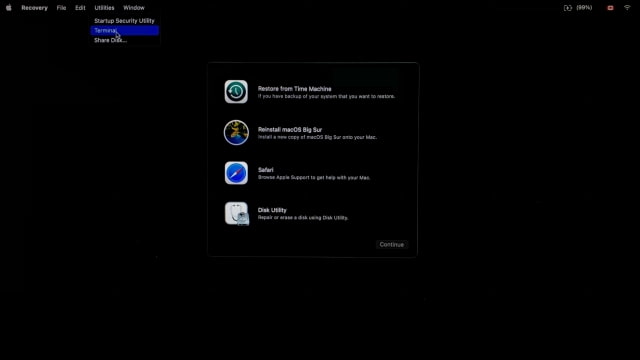Screen dimensions: 640x360
Task: Click 'Repair or erase a disk' description
Action: tap(303, 218)
